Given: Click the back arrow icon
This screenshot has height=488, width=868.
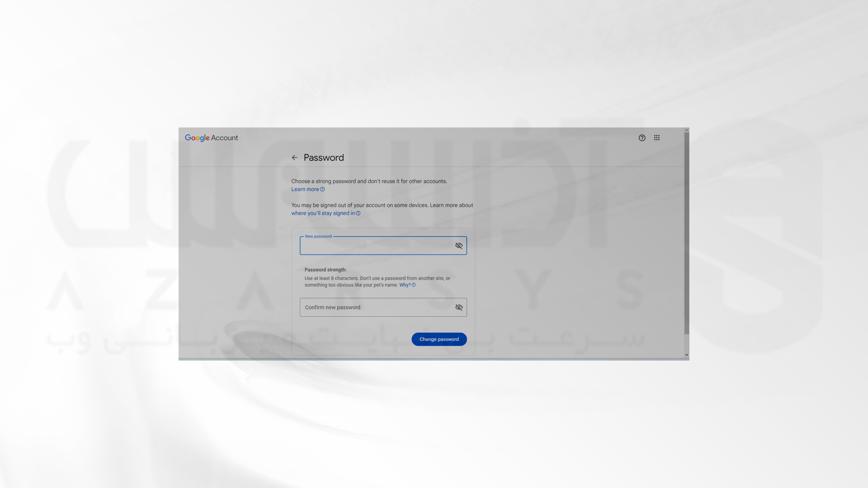Looking at the screenshot, I should tap(294, 158).
